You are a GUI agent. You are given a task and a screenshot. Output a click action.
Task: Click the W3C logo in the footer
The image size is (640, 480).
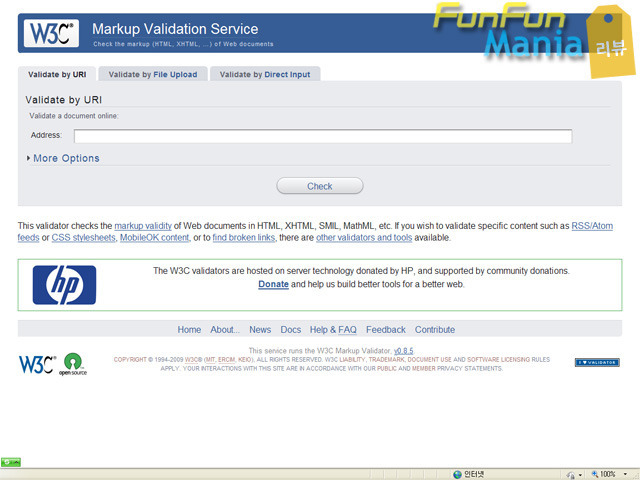[37, 364]
